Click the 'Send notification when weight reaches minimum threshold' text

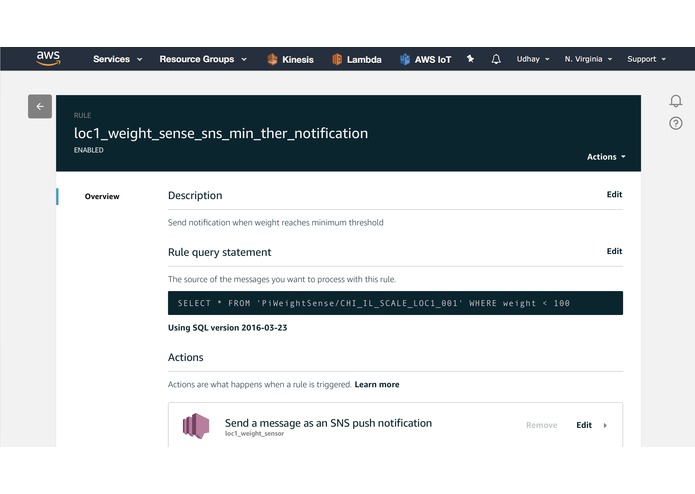276,222
